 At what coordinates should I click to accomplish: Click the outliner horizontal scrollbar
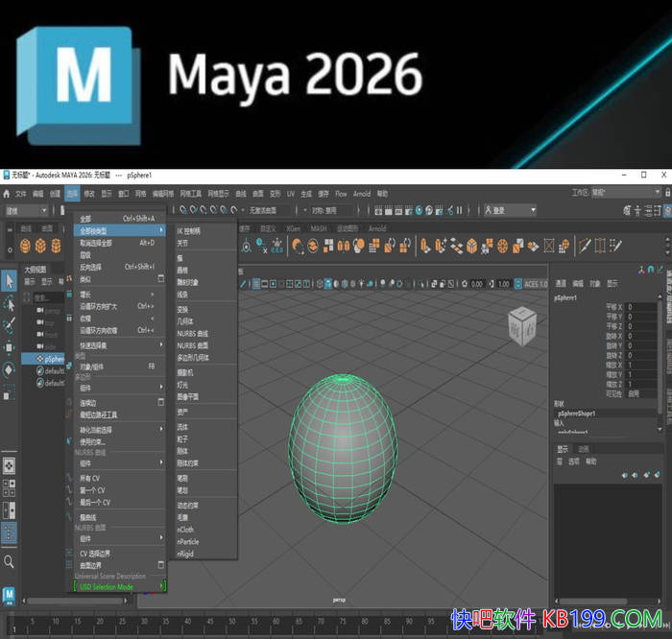click(x=76, y=601)
